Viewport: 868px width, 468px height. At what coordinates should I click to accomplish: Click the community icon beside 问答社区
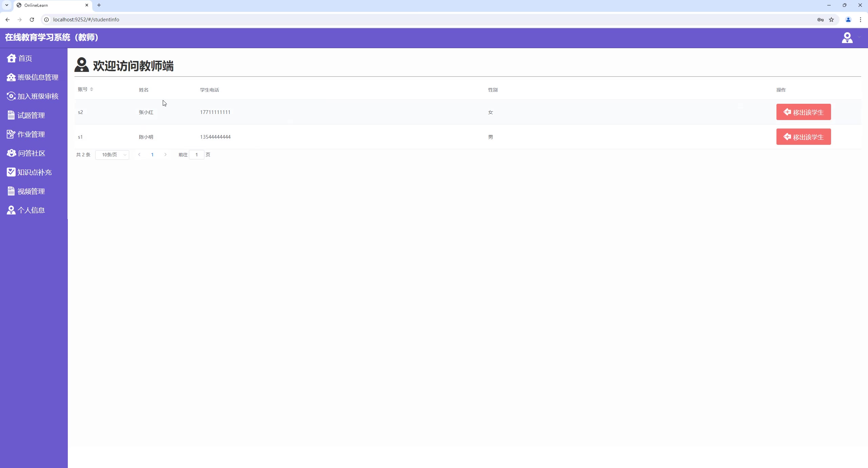(x=11, y=153)
